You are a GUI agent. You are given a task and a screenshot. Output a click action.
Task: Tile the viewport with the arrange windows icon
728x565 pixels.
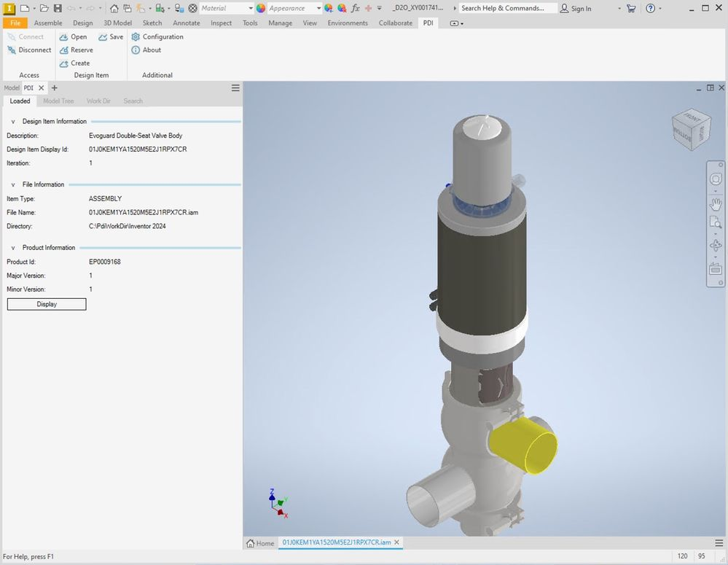click(x=710, y=87)
